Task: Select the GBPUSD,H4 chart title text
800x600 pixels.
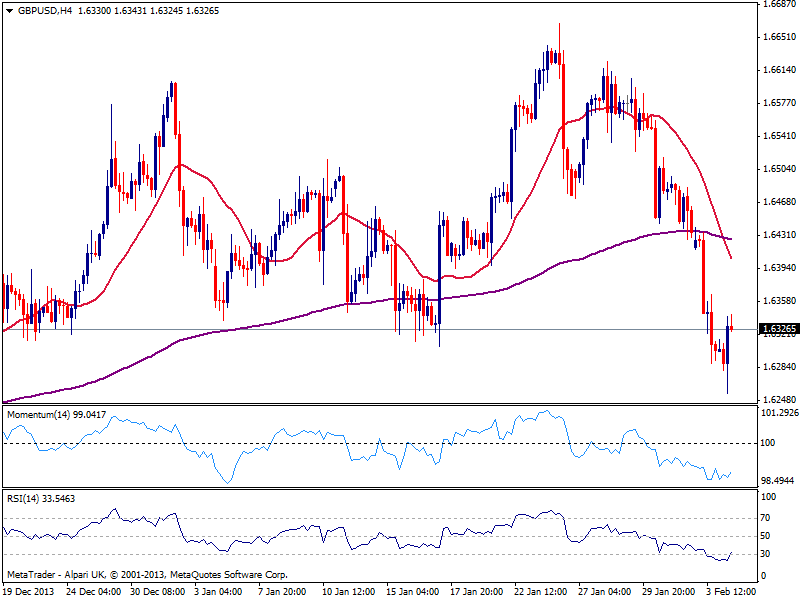Action: point(44,11)
